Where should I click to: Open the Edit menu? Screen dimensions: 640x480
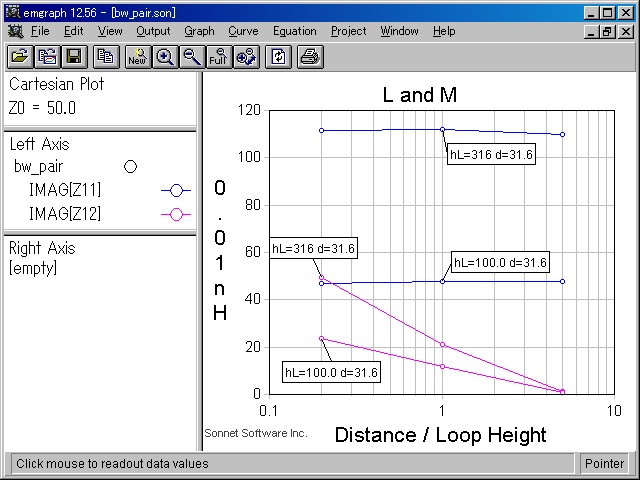tap(73, 31)
